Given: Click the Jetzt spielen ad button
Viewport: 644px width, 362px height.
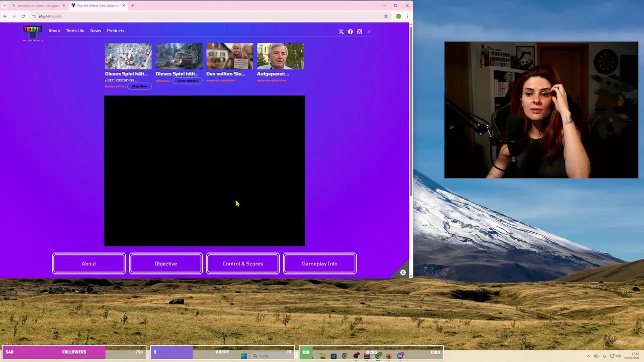Looking at the screenshot, I should tap(187, 80).
